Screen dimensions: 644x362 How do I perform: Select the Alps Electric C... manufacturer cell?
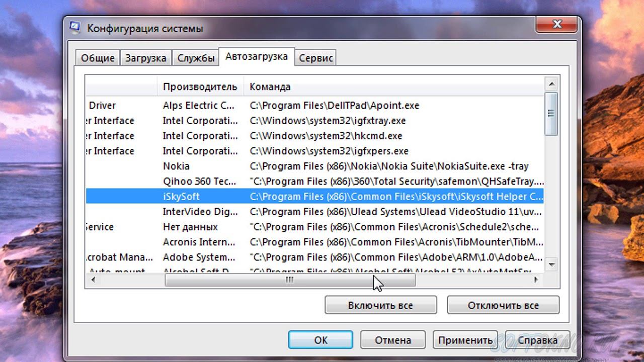click(x=200, y=106)
